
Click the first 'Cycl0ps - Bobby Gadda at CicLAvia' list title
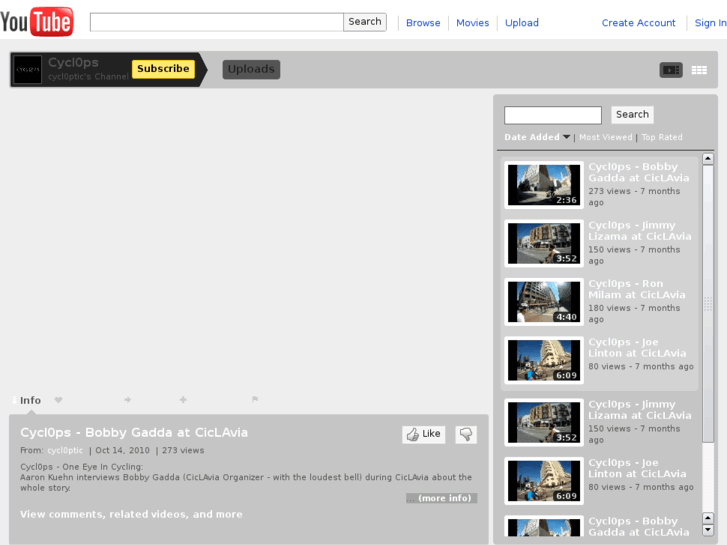tap(639, 172)
